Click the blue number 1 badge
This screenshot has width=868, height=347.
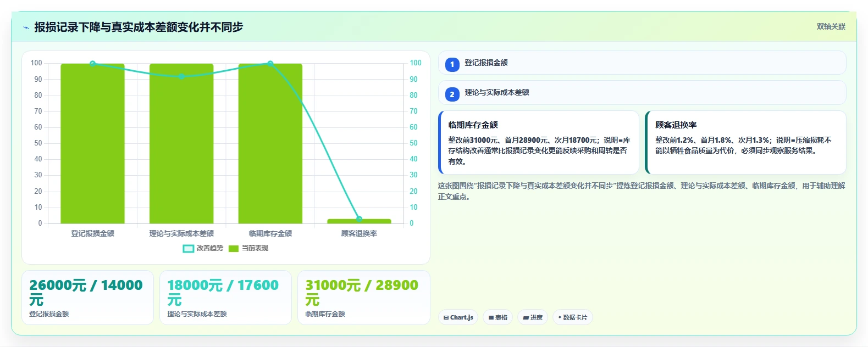(x=452, y=65)
